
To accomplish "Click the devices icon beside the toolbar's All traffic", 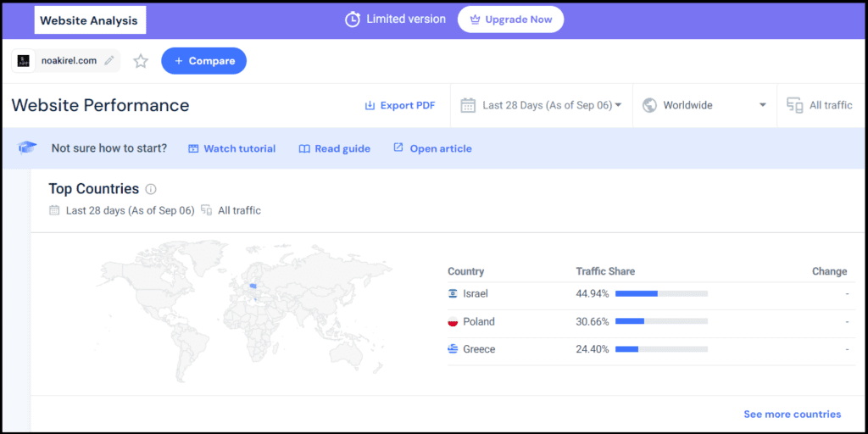I will [795, 105].
